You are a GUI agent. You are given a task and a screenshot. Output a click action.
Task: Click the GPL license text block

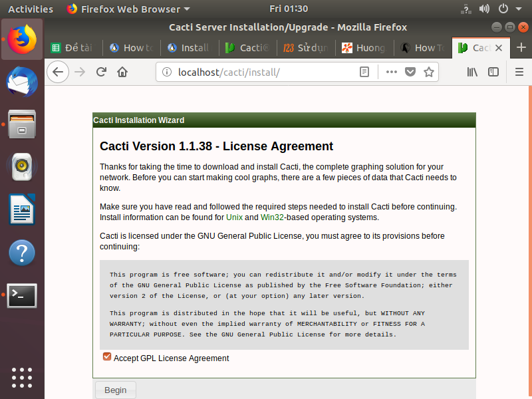[x=284, y=305]
